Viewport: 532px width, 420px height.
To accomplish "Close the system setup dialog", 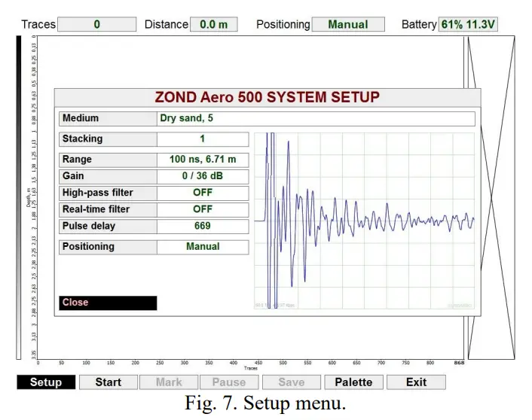I will 108,303.
